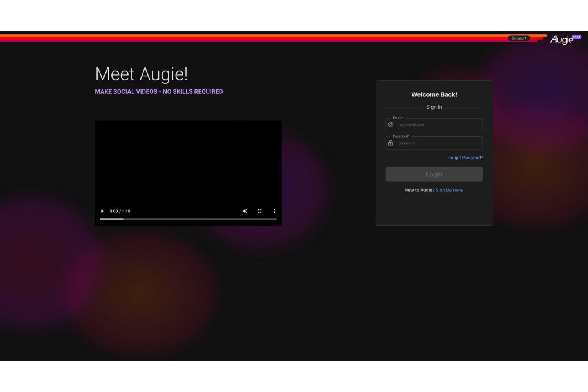
Task: Click the Make Social Videos tagline
Action: (159, 91)
